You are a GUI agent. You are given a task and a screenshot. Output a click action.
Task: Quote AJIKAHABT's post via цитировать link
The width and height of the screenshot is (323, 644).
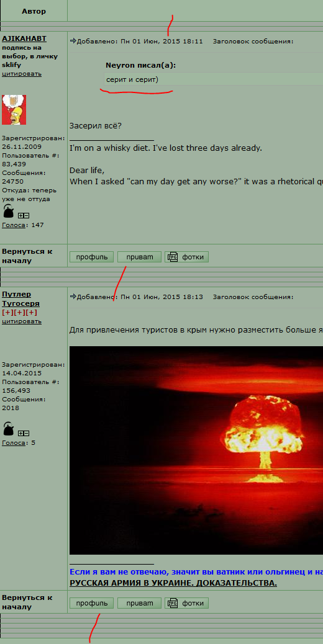(22, 74)
